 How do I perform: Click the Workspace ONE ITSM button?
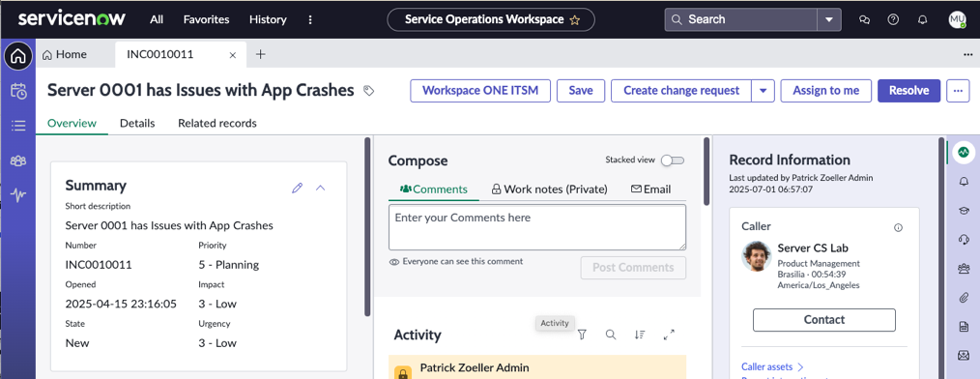(x=480, y=91)
